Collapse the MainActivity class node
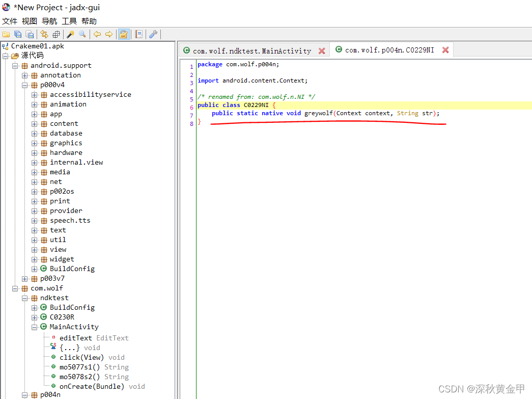The height and width of the screenshot is (399, 532). click(34, 327)
